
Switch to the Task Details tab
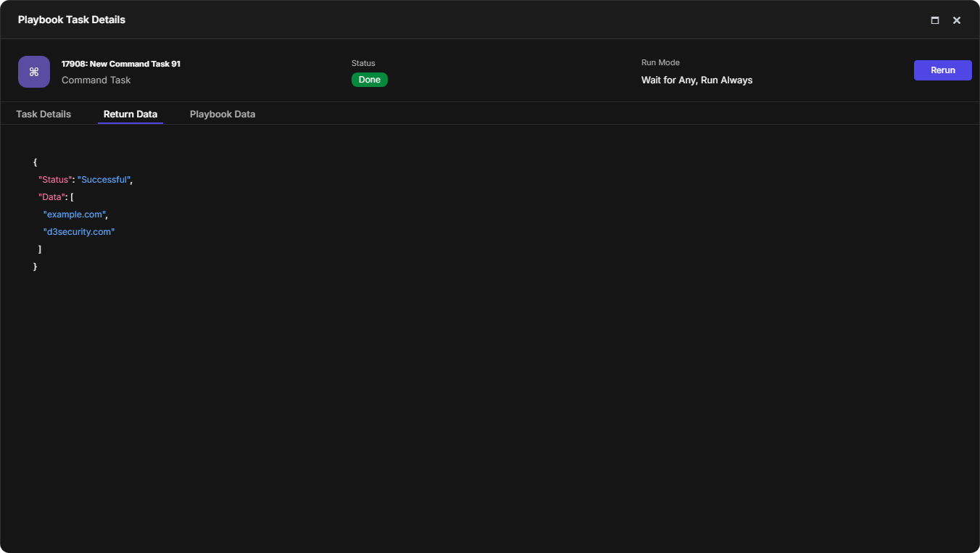pyautogui.click(x=43, y=114)
